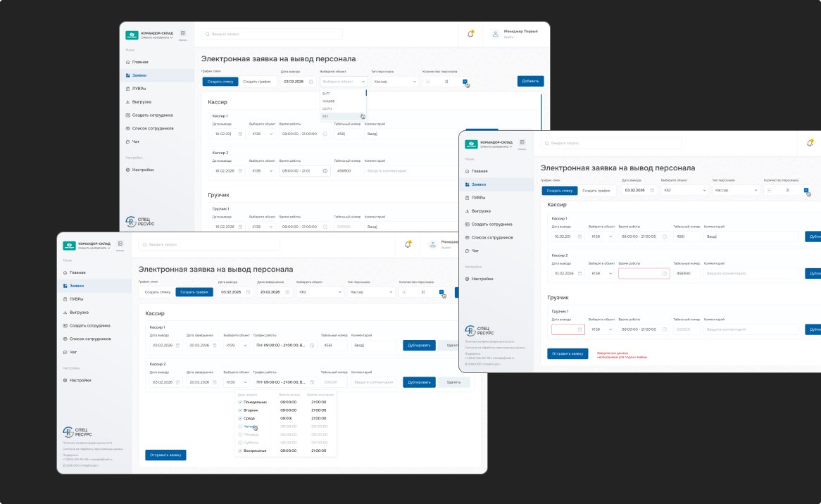This screenshot has width=821, height=504.
Task: Click Отправить заявку beside the red error text
Action: (x=568, y=354)
